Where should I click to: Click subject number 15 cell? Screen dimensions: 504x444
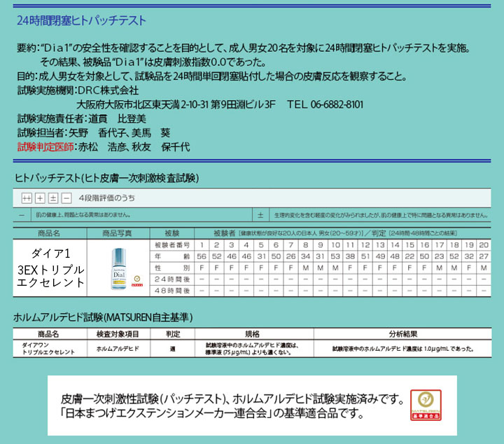click(409, 245)
